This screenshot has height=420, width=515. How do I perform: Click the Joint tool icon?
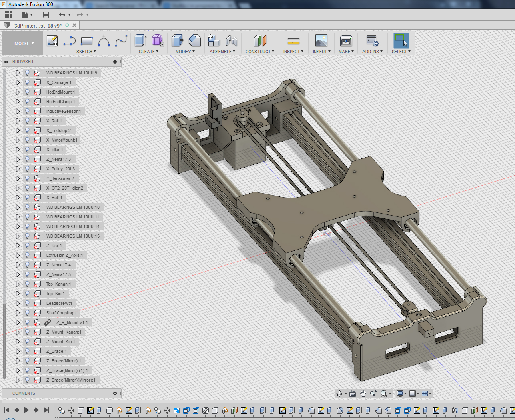(232, 40)
